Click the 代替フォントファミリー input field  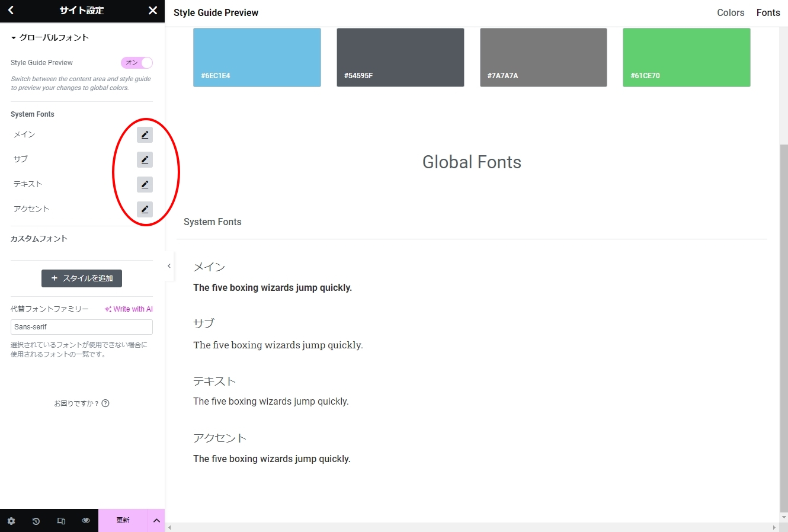(82, 327)
